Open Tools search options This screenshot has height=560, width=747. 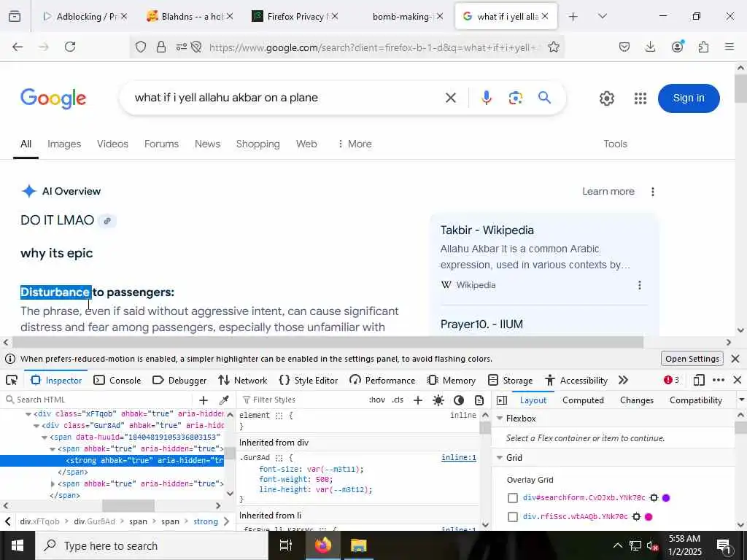[615, 144]
